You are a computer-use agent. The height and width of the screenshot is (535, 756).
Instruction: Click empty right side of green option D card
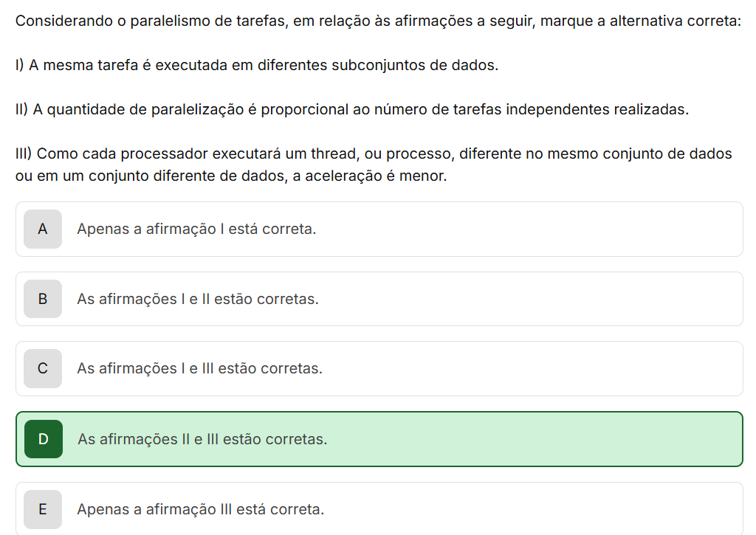tap(591, 439)
